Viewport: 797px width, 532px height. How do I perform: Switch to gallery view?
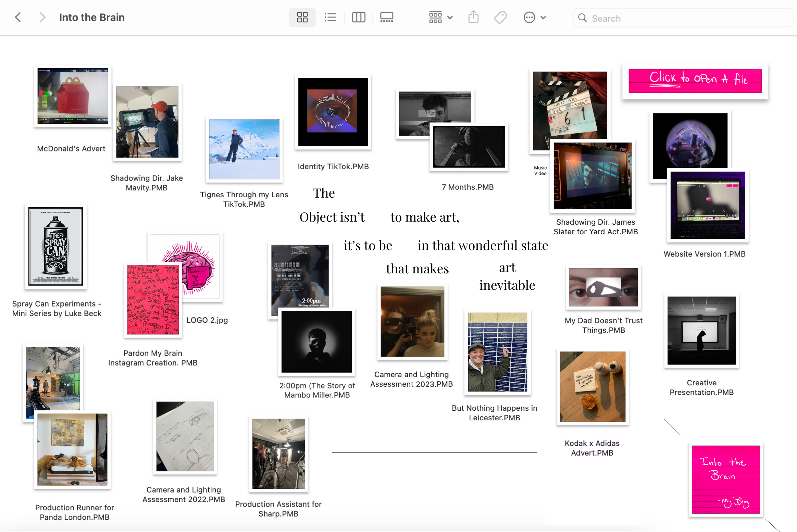coord(387,17)
